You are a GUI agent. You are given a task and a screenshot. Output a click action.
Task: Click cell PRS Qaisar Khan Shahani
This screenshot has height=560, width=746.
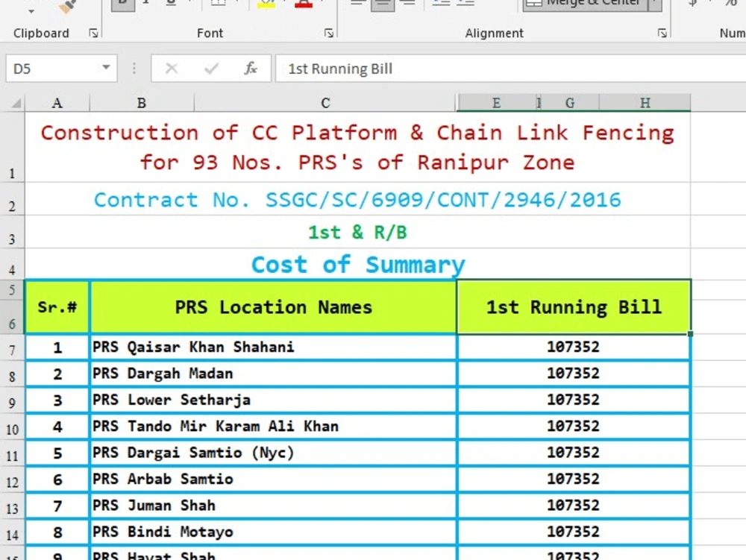(x=273, y=347)
